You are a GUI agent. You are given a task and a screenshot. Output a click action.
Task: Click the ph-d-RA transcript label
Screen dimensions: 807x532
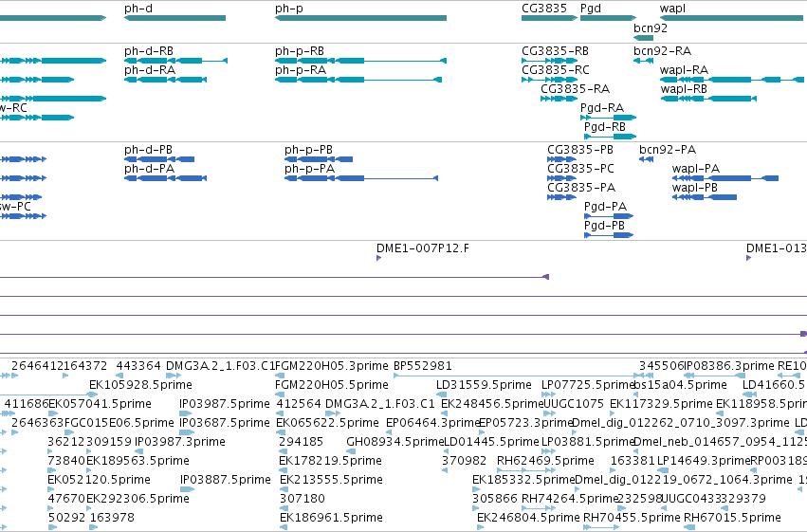[150, 70]
